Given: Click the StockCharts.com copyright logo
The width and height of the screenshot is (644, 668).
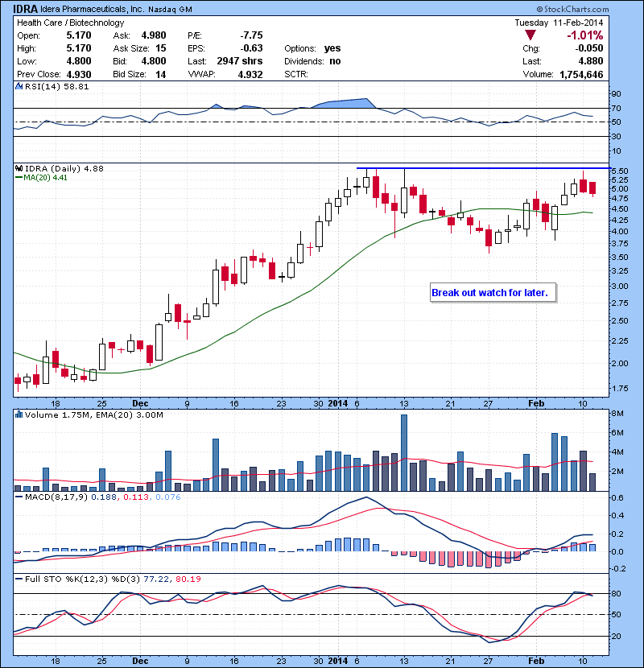Looking at the screenshot, I should point(572,9).
